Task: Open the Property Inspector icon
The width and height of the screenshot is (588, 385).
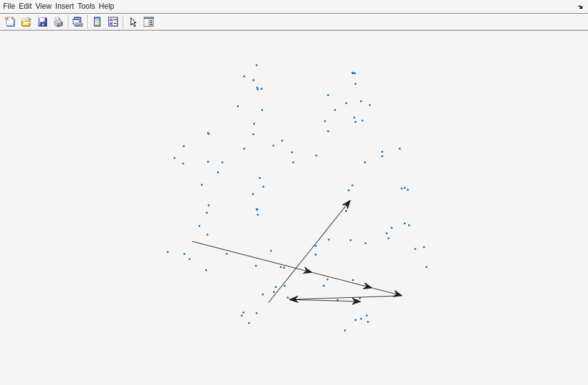Action: [x=149, y=22]
